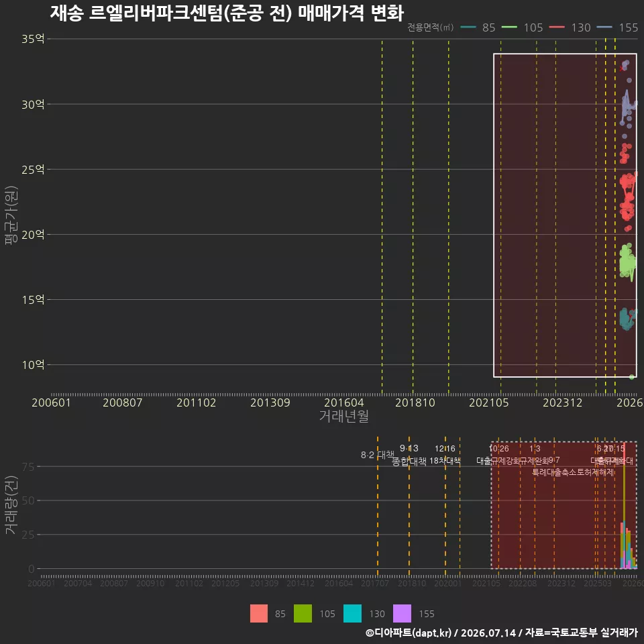The height and width of the screenshot is (644, 644).
Task: Click the 35억 price axis label
Action: point(33,39)
